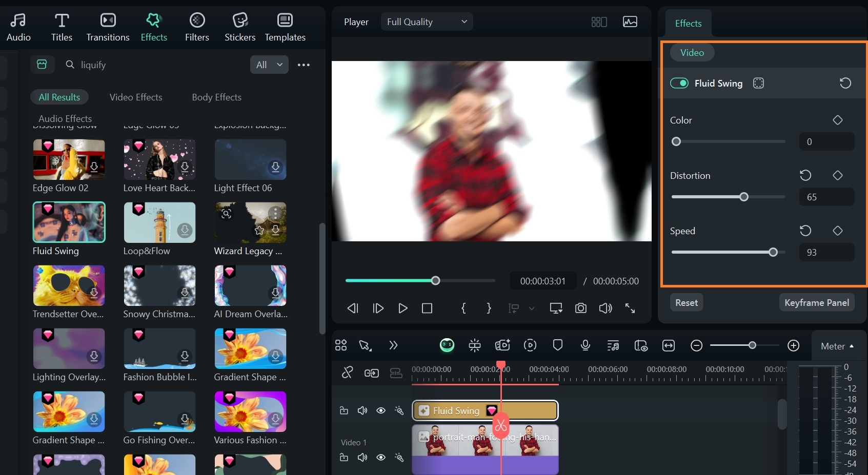Click the scissors split button on the playhead
The height and width of the screenshot is (475, 868).
click(501, 425)
